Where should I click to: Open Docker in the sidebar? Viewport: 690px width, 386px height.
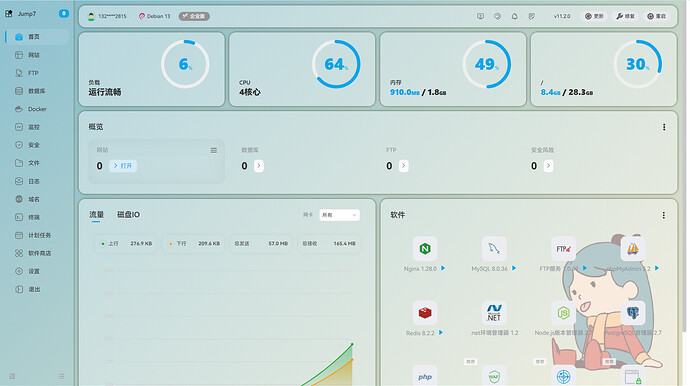point(37,109)
